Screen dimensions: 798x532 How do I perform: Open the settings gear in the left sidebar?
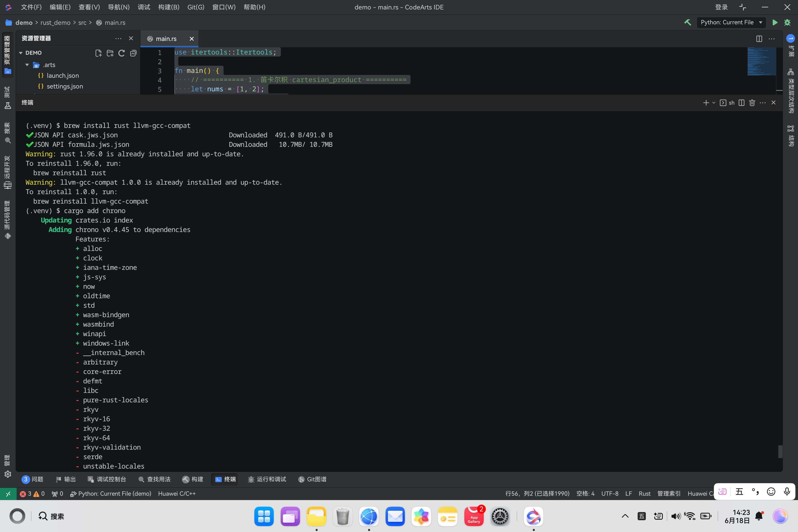(x=7, y=474)
